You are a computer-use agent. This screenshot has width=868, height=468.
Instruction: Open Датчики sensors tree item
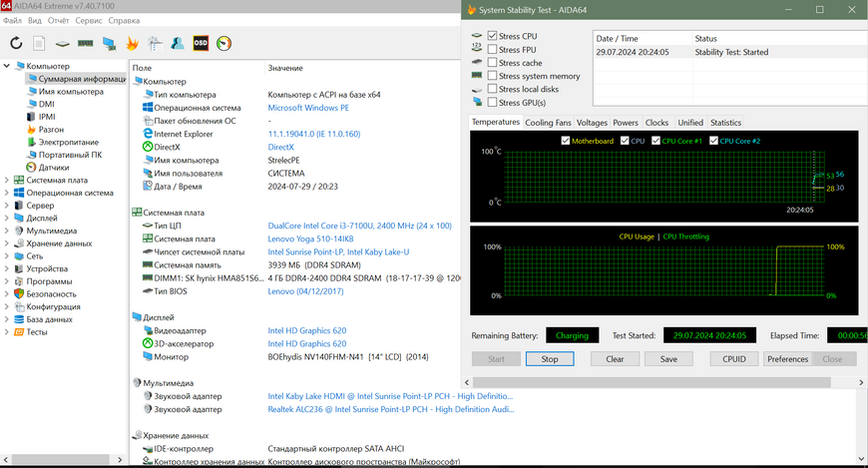tap(54, 168)
